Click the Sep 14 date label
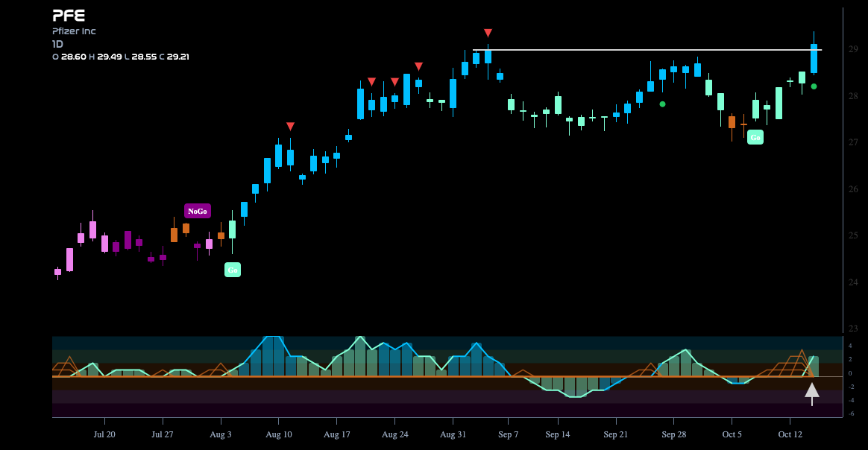 point(558,434)
